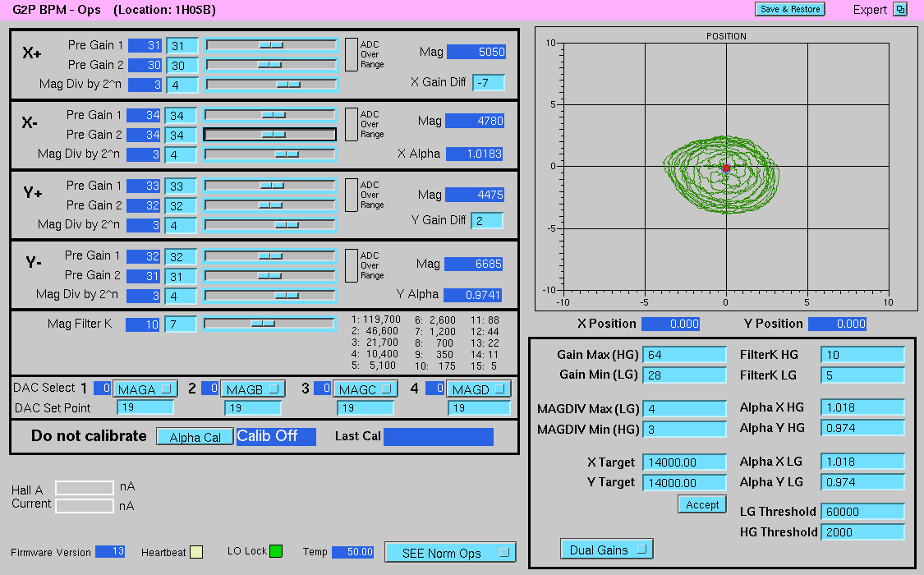This screenshot has width=924, height=575.
Task: Click the X Gain Diff field
Action: pos(489,82)
